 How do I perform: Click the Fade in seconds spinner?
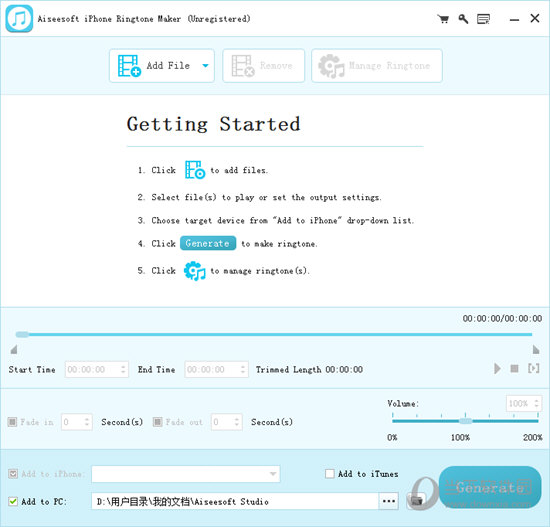[x=87, y=422]
